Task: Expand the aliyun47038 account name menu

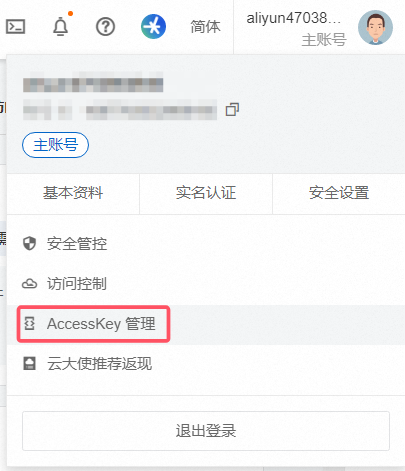Action: [293, 18]
